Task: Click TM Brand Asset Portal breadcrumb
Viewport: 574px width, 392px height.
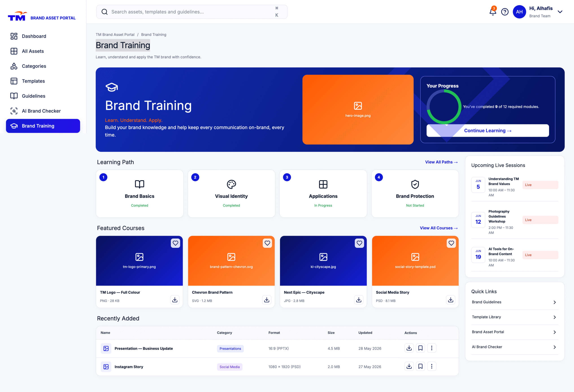Action: [x=115, y=35]
